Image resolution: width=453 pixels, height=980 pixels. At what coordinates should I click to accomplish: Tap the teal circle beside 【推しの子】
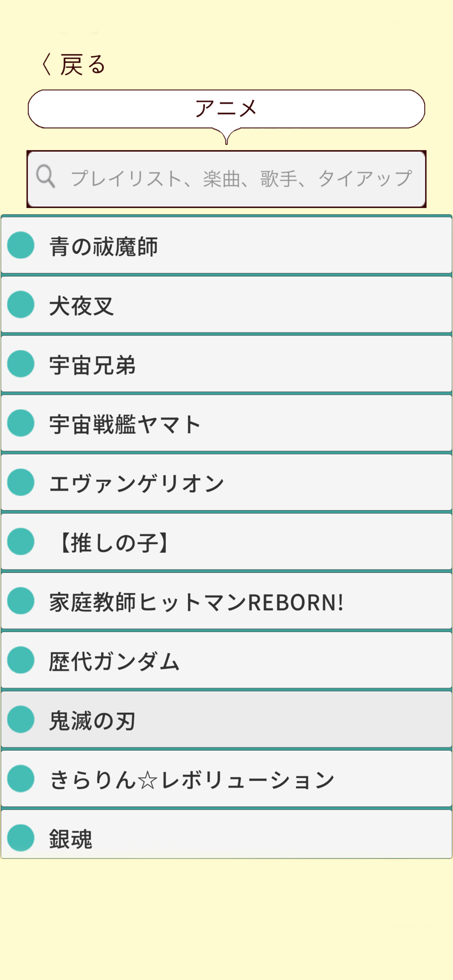tap(21, 542)
